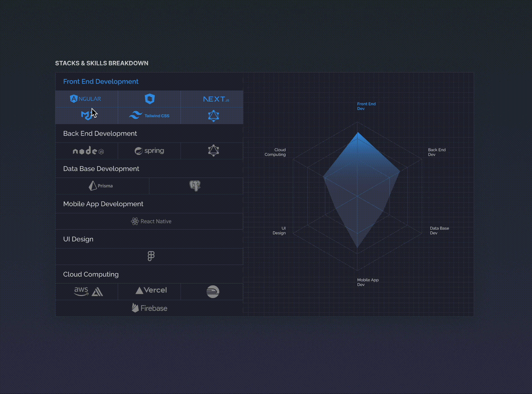The width and height of the screenshot is (532, 394).
Task: Select the Vercel icon
Action: (x=151, y=290)
